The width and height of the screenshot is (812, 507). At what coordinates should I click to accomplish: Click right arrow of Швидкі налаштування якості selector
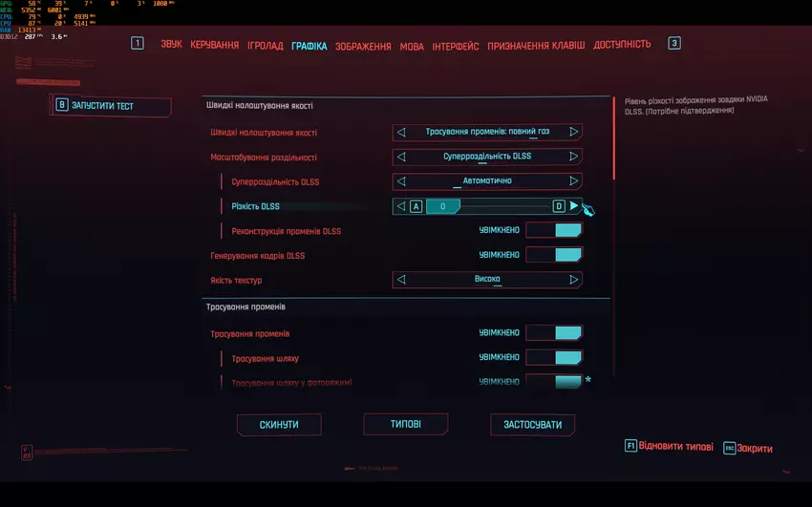(x=573, y=132)
